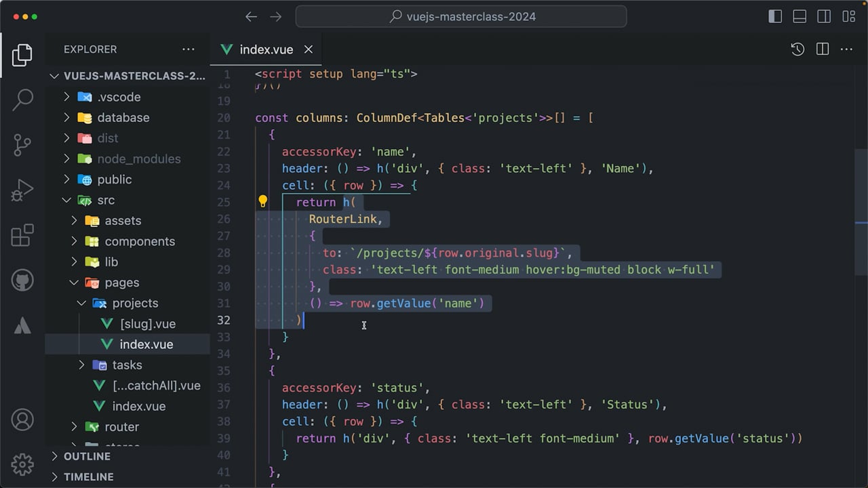The height and width of the screenshot is (488, 868).
Task: Close the index.vue editor tab
Action: pyautogui.click(x=308, y=49)
